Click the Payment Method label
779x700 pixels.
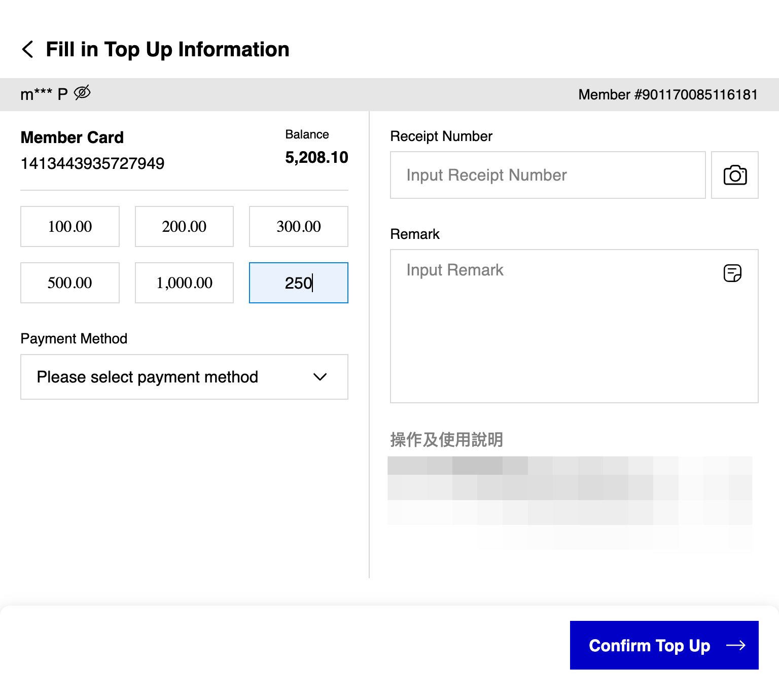click(74, 338)
